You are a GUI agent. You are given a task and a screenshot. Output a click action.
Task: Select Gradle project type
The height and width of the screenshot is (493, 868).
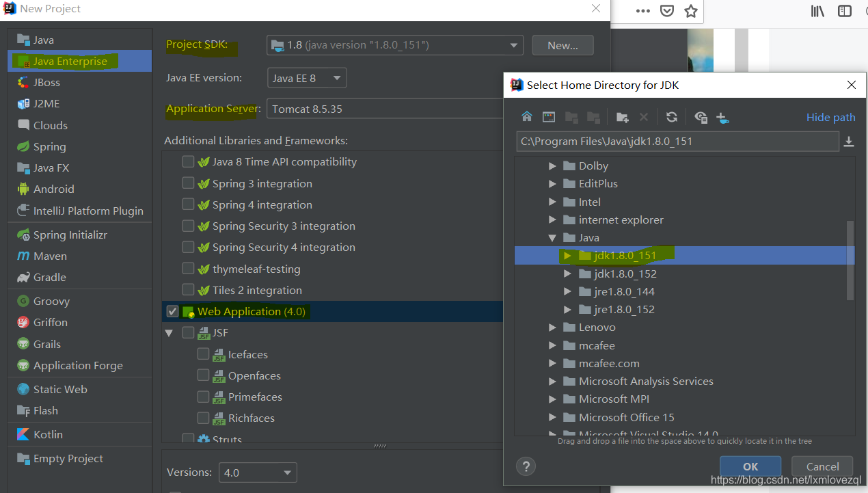click(x=80, y=277)
